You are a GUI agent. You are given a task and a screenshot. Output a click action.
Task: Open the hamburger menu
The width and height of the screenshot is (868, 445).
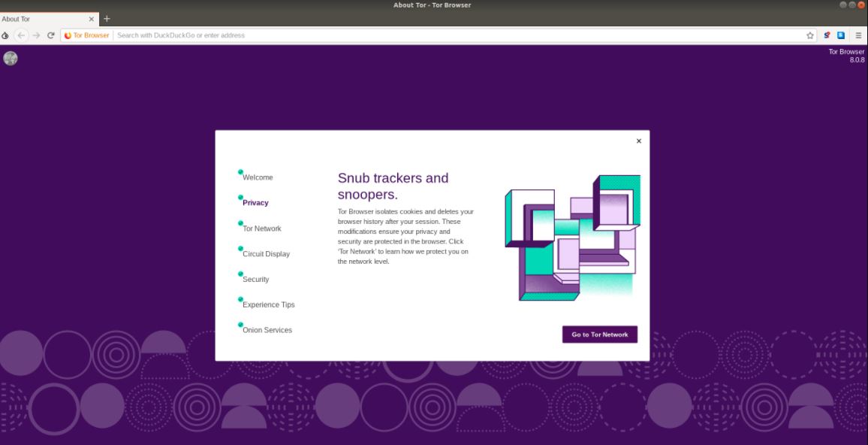[858, 35]
